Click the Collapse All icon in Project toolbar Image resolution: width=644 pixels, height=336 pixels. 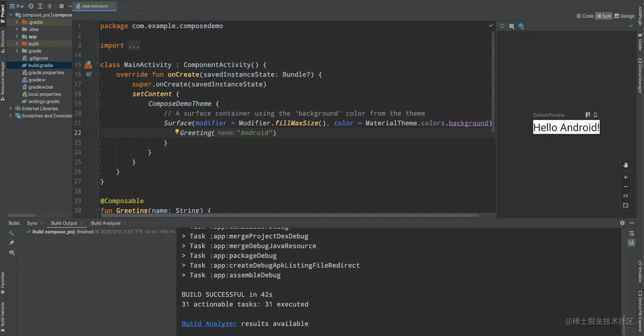click(x=49, y=6)
